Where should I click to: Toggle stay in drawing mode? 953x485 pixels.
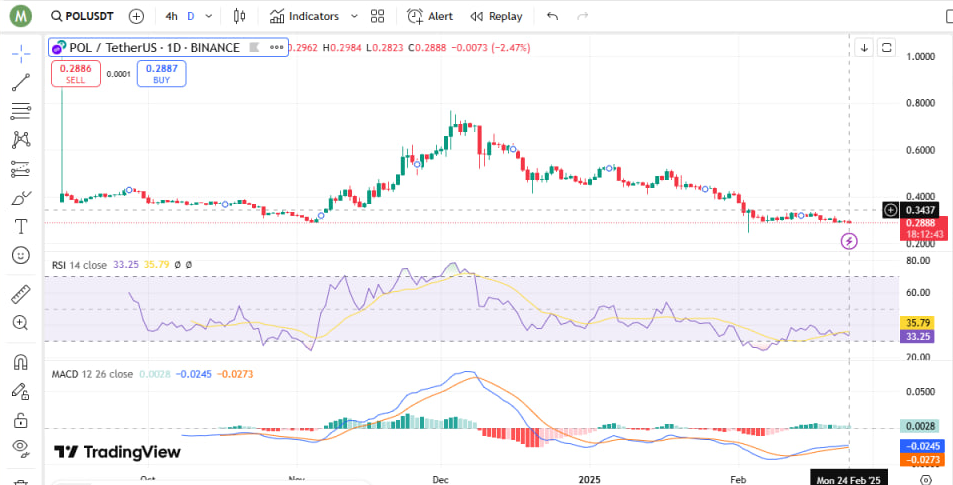pos(21,391)
